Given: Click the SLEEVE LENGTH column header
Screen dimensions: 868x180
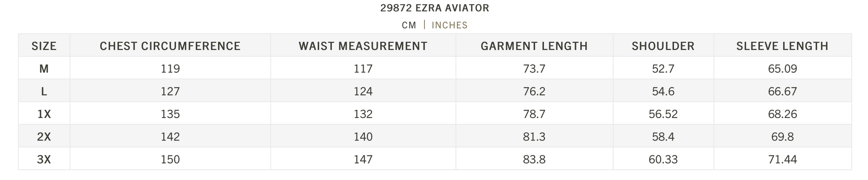Looking at the screenshot, I should (x=782, y=46).
